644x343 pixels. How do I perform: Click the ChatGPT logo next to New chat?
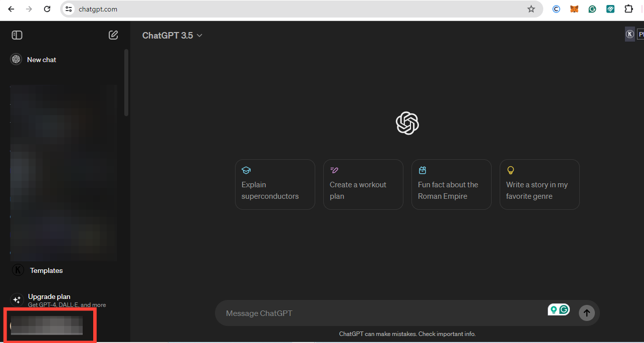pos(16,60)
